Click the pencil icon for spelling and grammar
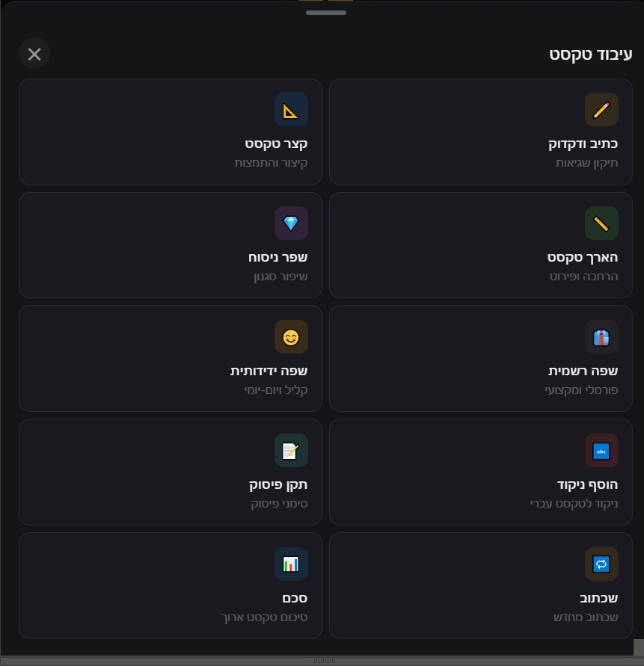 tap(601, 110)
